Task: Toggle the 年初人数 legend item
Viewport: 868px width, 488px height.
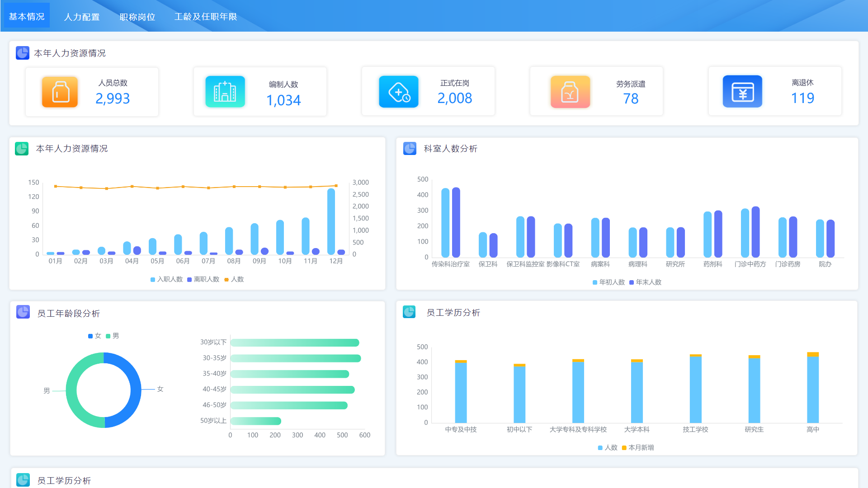Action: (x=609, y=282)
